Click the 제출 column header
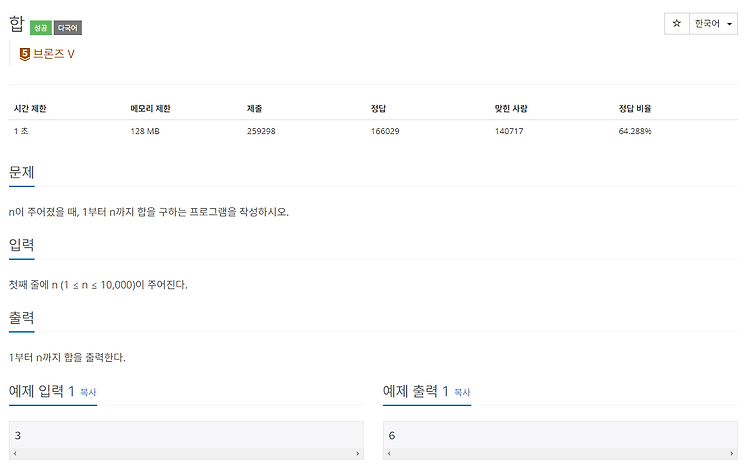The height and width of the screenshot is (473, 750). click(x=254, y=109)
